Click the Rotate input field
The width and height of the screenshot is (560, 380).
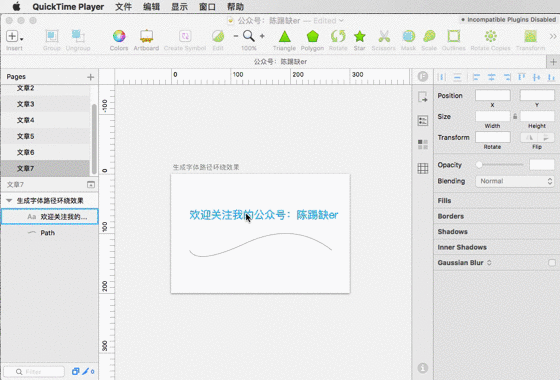pyautogui.click(x=492, y=137)
